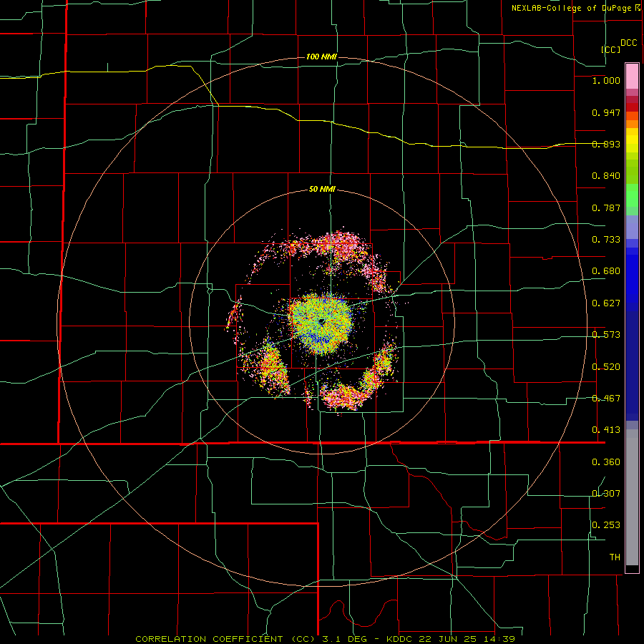This screenshot has width=644, height=644.
Task: Click the 50 NMI range ring label
Action: (x=322, y=189)
